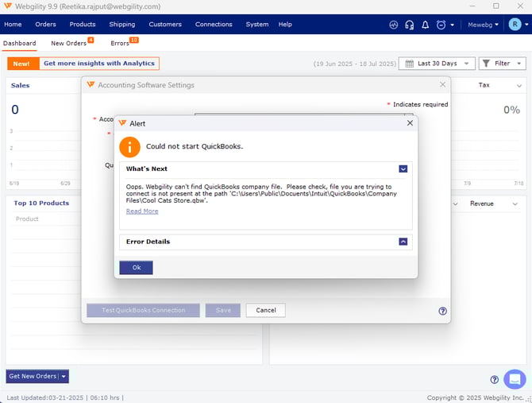Close the Alert dialog with X
The height and width of the screenshot is (403, 532).
(410, 123)
